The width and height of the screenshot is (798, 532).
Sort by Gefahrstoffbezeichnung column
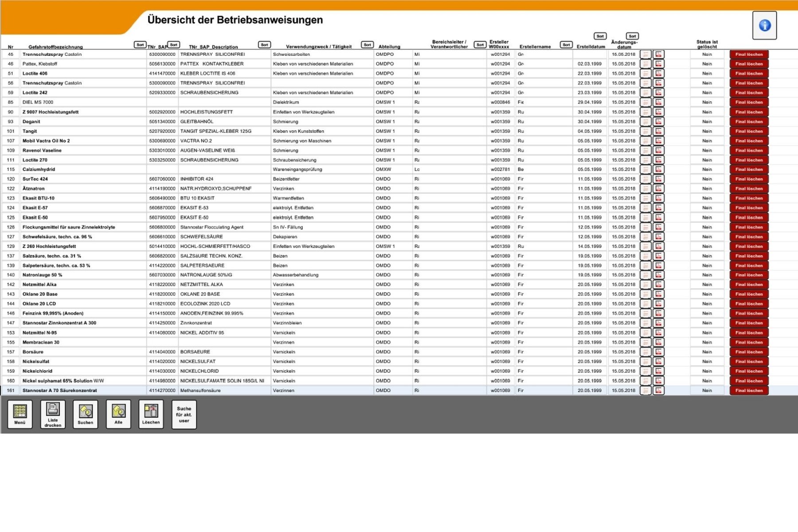pos(140,45)
